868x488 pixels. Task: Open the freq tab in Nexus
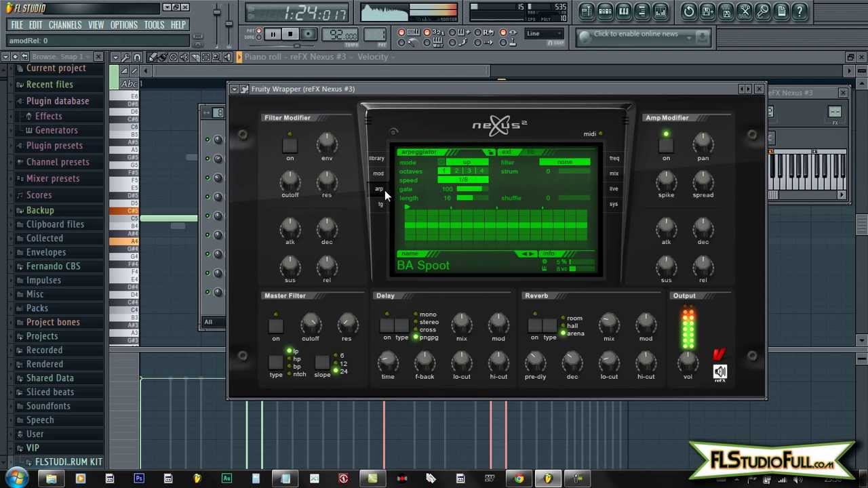pos(614,159)
